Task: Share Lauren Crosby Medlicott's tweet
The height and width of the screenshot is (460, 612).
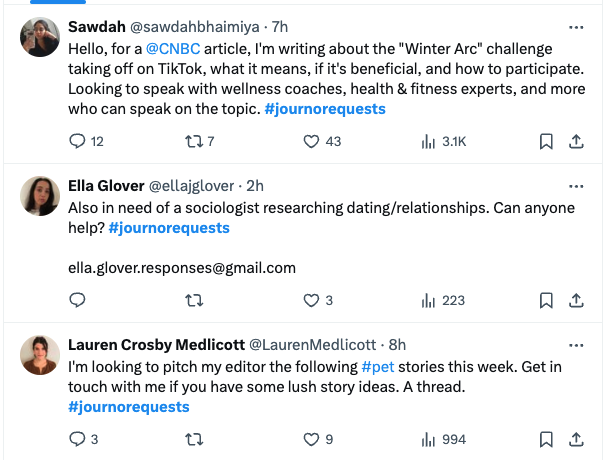Action: pyautogui.click(x=576, y=439)
